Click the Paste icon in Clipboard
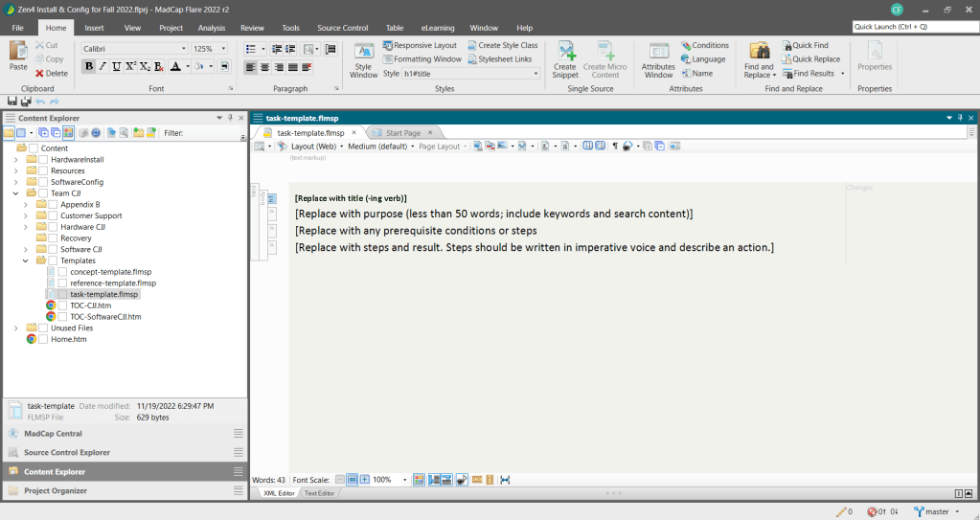980x520 pixels. tap(18, 57)
